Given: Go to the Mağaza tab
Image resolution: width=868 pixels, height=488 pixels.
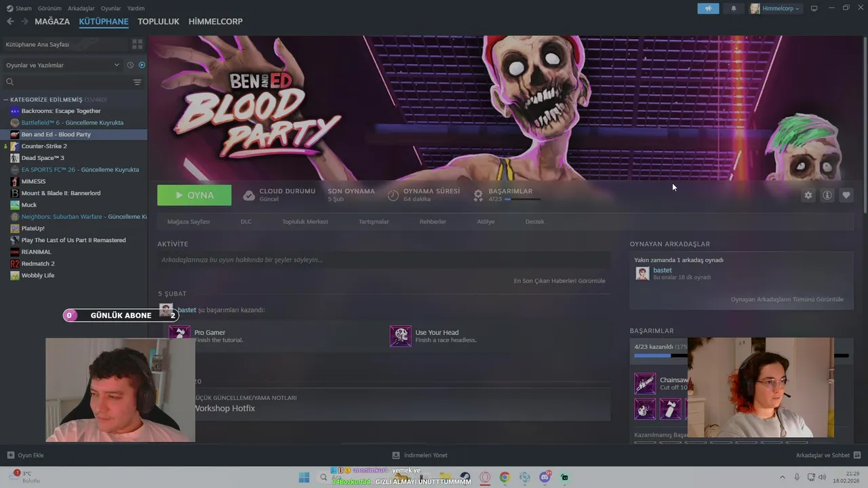Looking at the screenshot, I should pos(52,22).
